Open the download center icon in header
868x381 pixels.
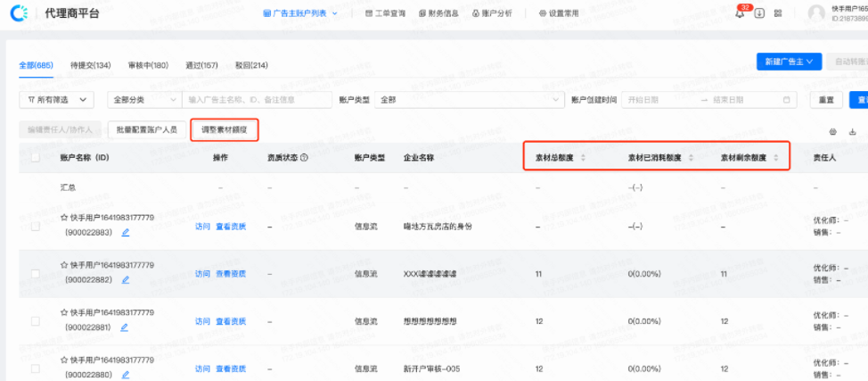click(x=759, y=13)
